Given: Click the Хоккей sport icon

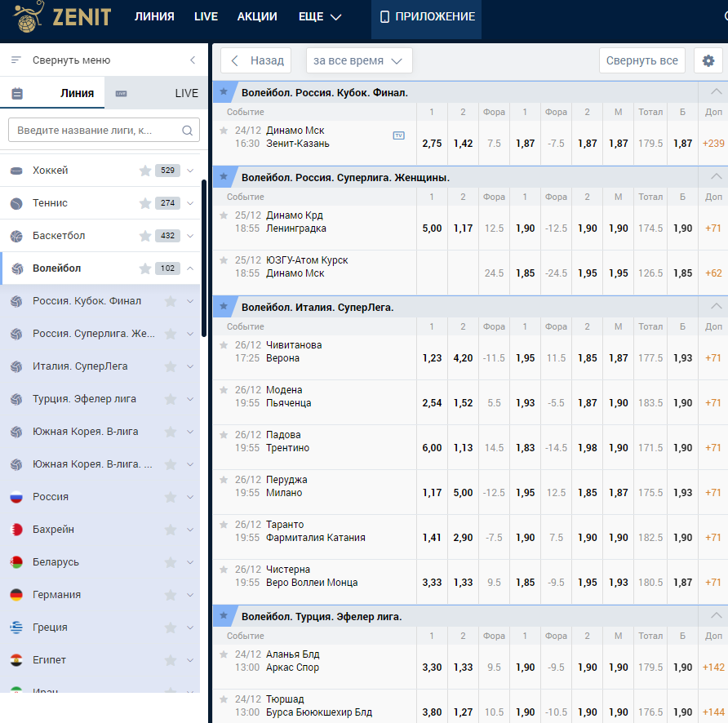Looking at the screenshot, I should (16, 171).
